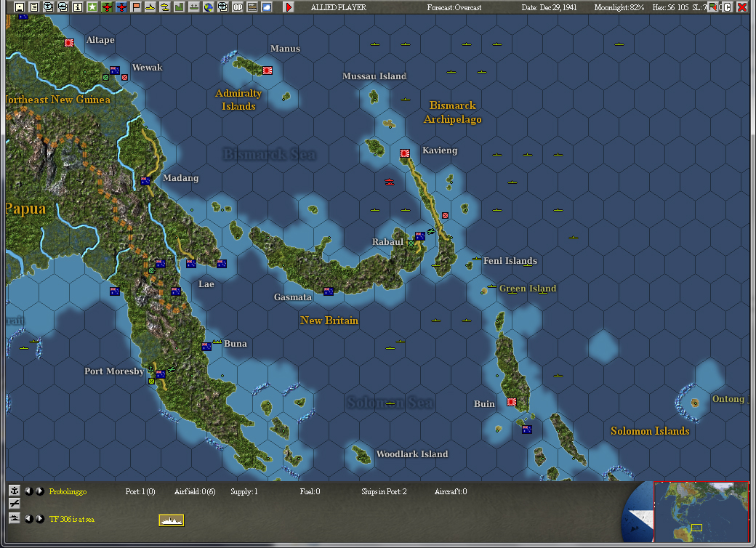Click the 'OP' operations toolbar icon

click(238, 7)
